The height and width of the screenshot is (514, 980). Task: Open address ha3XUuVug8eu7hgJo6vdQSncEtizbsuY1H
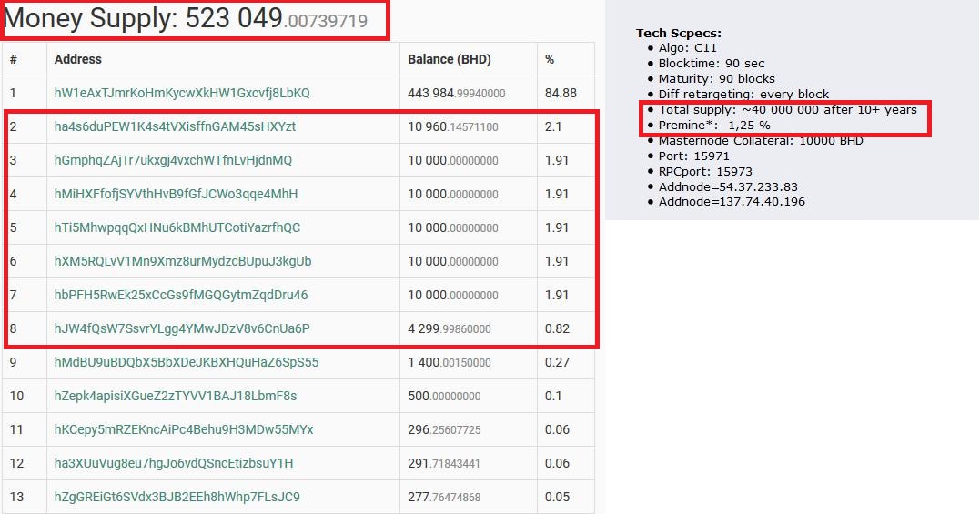(x=174, y=464)
